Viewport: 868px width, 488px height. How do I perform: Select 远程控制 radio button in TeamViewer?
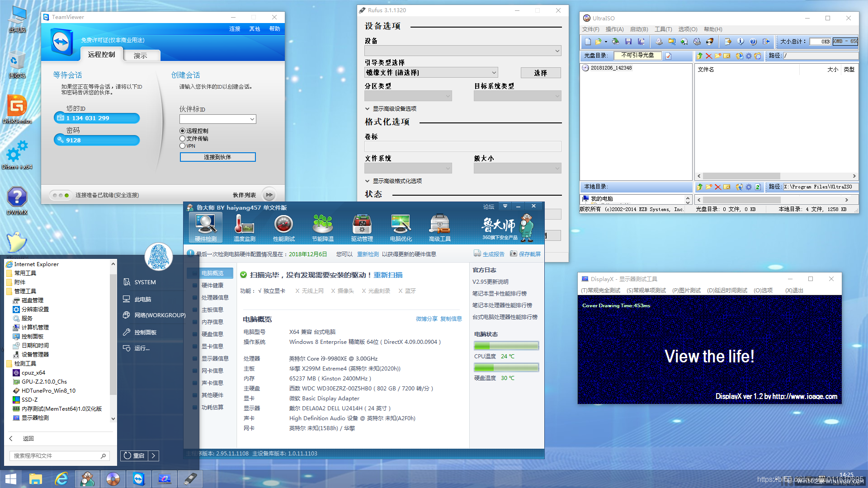point(183,131)
